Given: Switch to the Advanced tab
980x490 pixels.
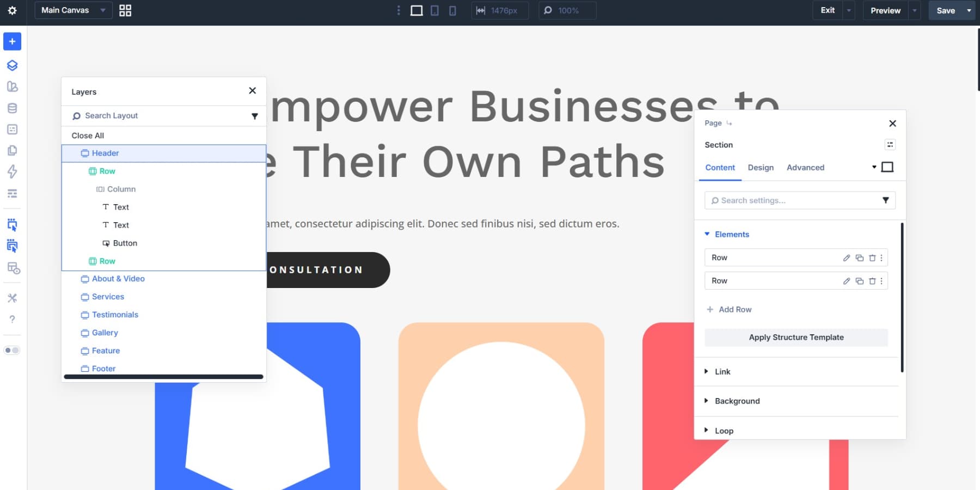Looking at the screenshot, I should point(805,168).
